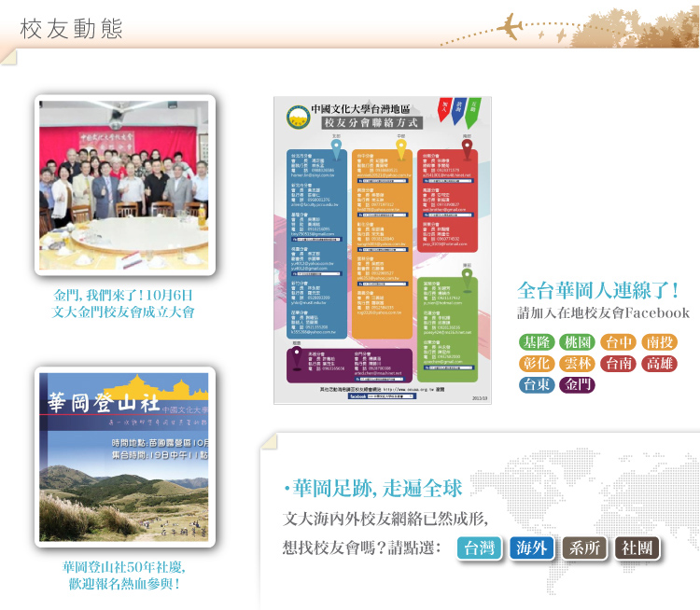Open the 海外 alumni association button
Viewport: 700px width, 610px height.
coord(532,548)
